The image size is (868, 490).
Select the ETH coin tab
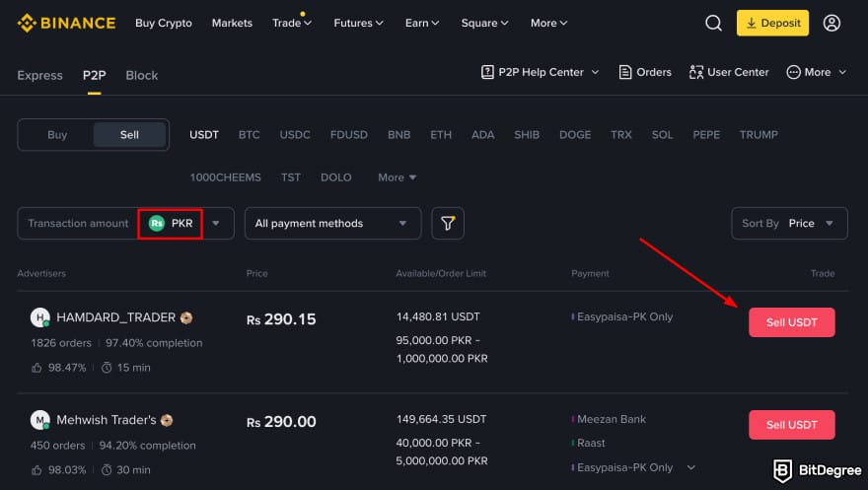(441, 135)
